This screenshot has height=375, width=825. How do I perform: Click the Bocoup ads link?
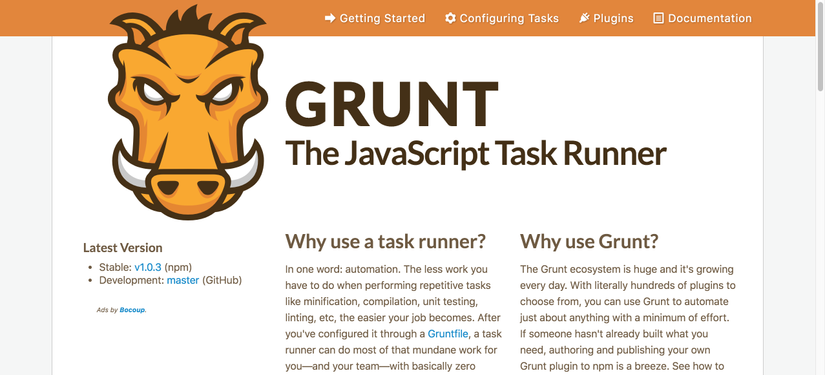(132, 310)
